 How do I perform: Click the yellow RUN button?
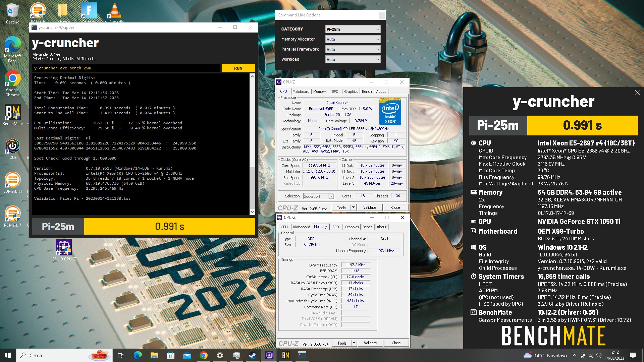click(x=238, y=68)
